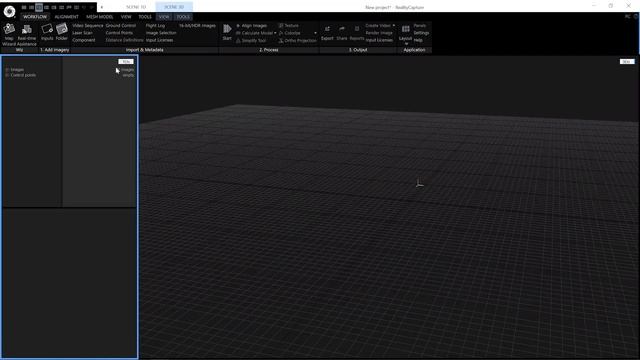Run Align Images

click(x=251, y=25)
